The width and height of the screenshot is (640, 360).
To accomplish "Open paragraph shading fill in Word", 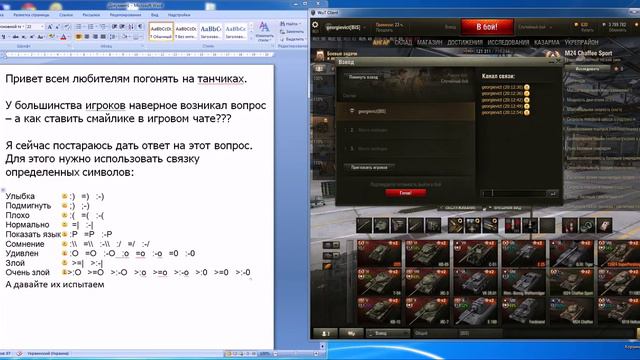I will pos(125,36).
